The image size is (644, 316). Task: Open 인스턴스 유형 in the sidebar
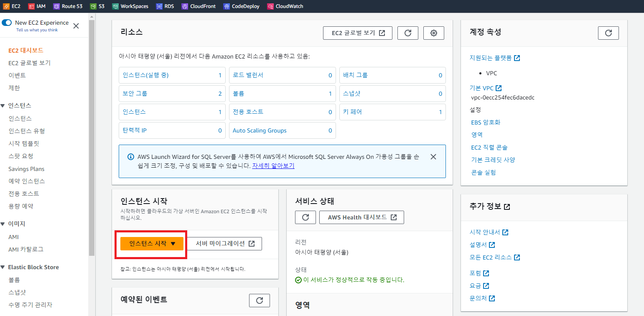click(27, 131)
